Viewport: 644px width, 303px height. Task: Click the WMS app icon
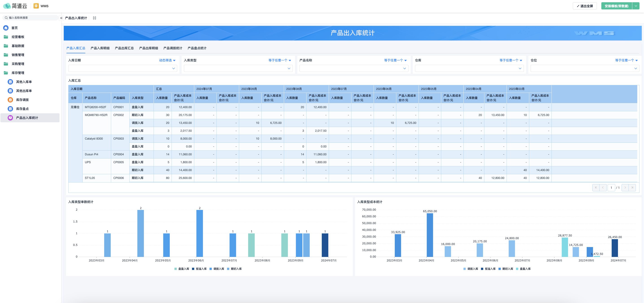[36, 6]
